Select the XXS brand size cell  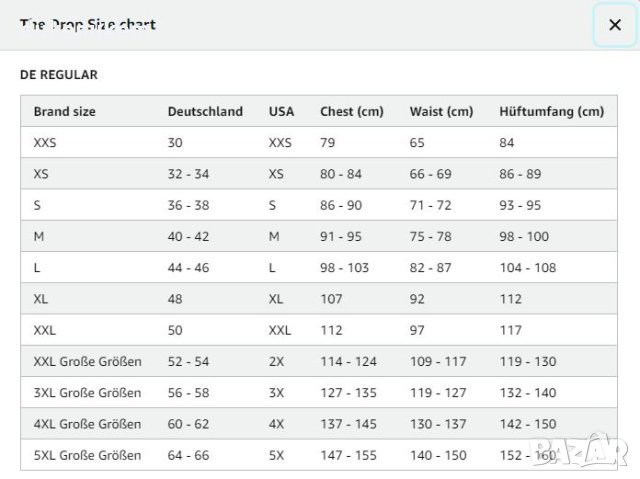[46, 143]
